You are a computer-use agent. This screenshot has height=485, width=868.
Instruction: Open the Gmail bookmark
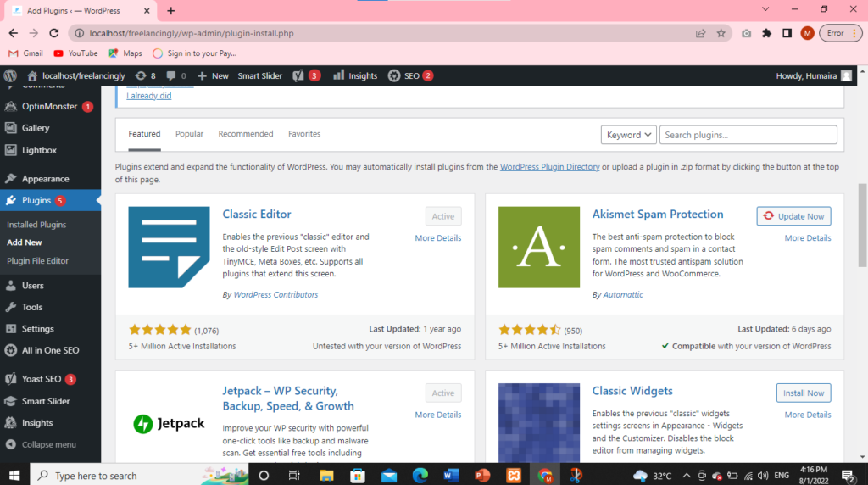coord(25,53)
